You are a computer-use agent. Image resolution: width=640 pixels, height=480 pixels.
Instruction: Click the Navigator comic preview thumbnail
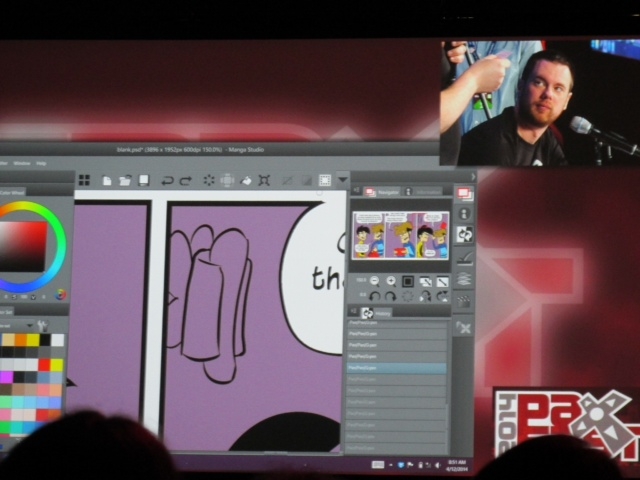400,236
